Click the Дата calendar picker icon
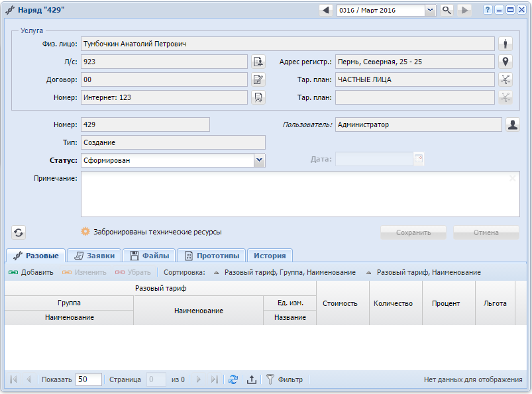The width and height of the screenshot is (532, 394). (x=419, y=159)
